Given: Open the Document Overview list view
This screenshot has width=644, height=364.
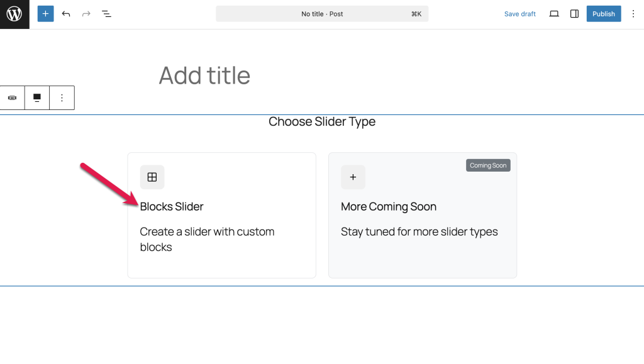Looking at the screenshot, I should (x=106, y=14).
